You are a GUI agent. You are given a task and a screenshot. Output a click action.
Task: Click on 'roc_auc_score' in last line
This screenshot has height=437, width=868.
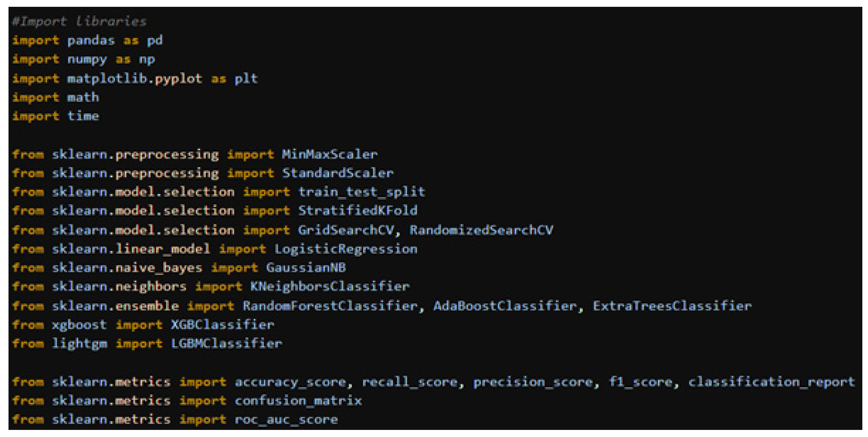click(286, 419)
